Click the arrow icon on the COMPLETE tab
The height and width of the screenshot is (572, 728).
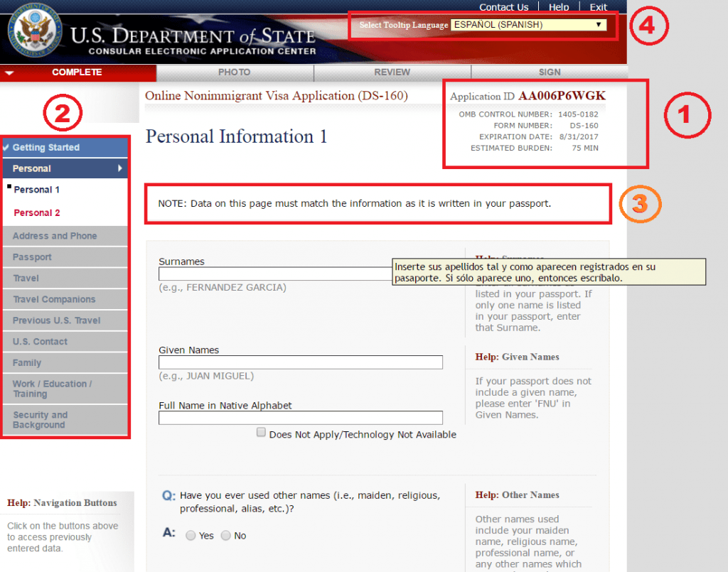9,73
